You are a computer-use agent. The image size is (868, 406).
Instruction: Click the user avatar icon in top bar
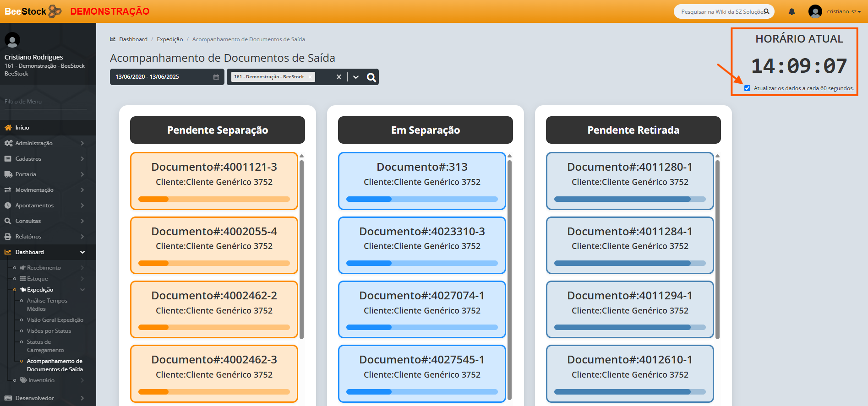coord(815,11)
